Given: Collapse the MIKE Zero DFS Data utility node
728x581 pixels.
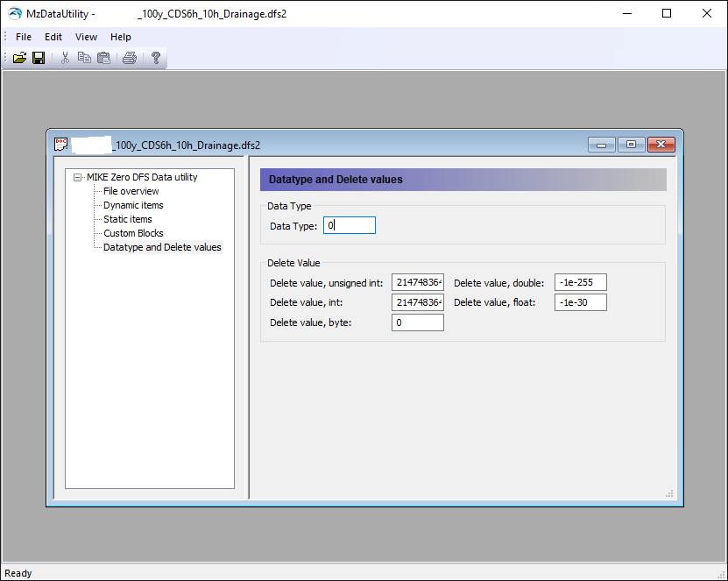Looking at the screenshot, I should pos(78,177).
